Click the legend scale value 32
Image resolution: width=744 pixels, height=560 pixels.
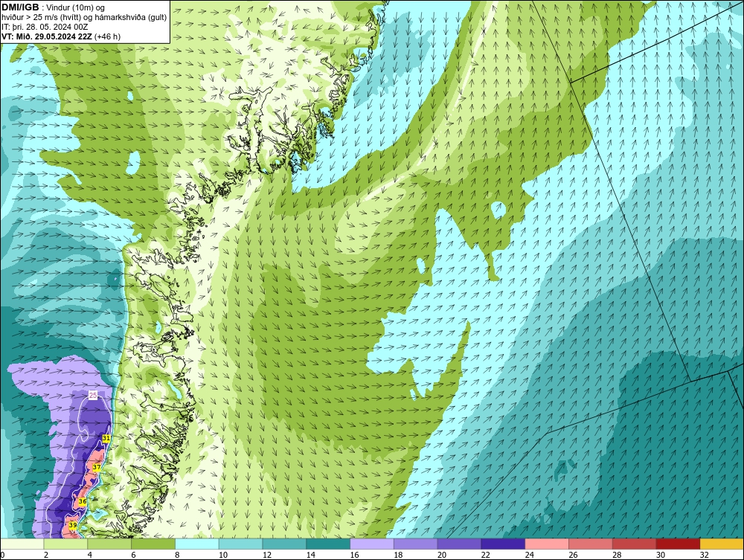[704, 554]
